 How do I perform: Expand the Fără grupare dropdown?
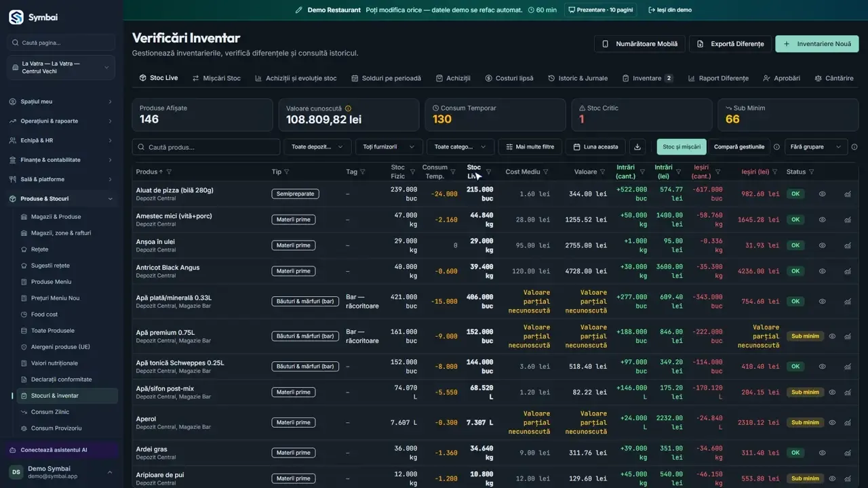816,147
